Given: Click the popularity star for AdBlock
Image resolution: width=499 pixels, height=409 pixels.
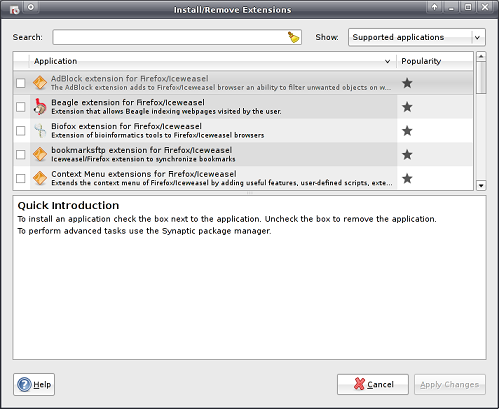Looking at the screenshot, I should click(407, 83).
